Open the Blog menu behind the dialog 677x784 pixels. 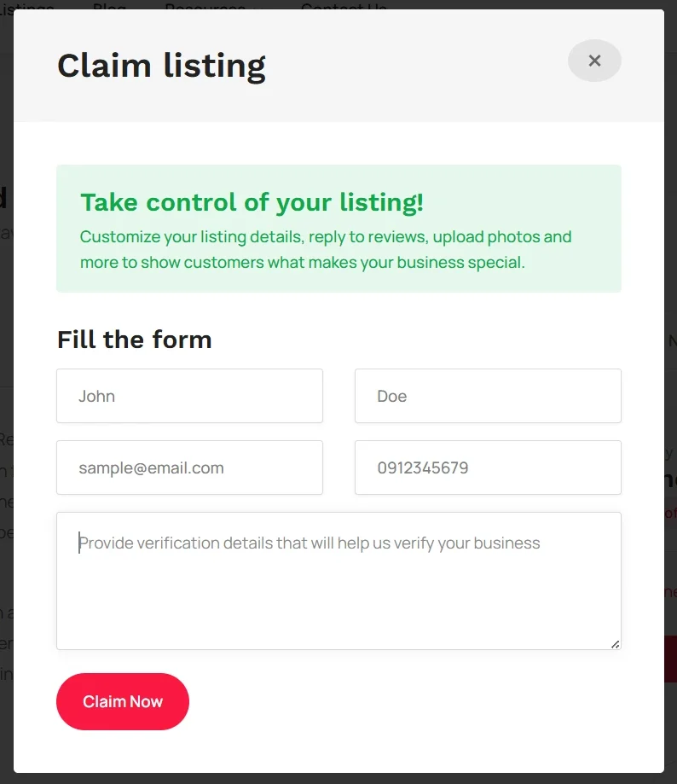109,5
